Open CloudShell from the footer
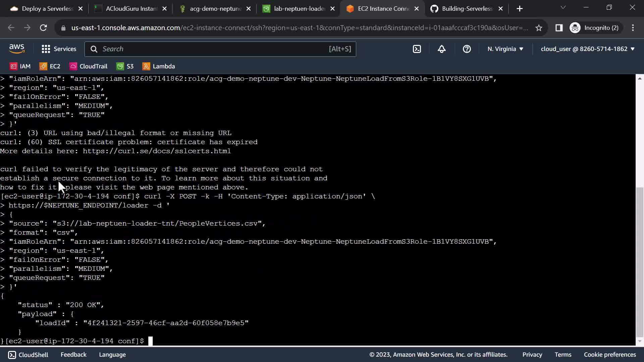Image resolution: width=644 pixels, height=362 pixels. click(28, 355)
